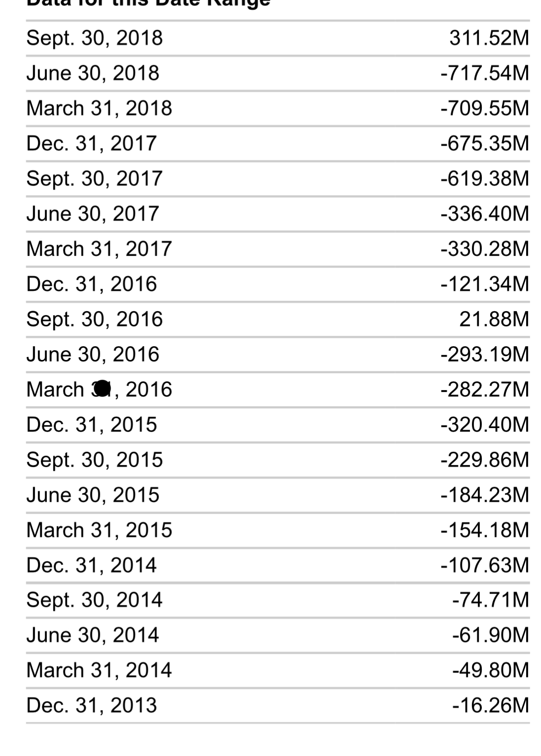Select the Dec. 31, 2017 date
The height and width of the screenshot is (756, 541).
(x=91, y=143)
